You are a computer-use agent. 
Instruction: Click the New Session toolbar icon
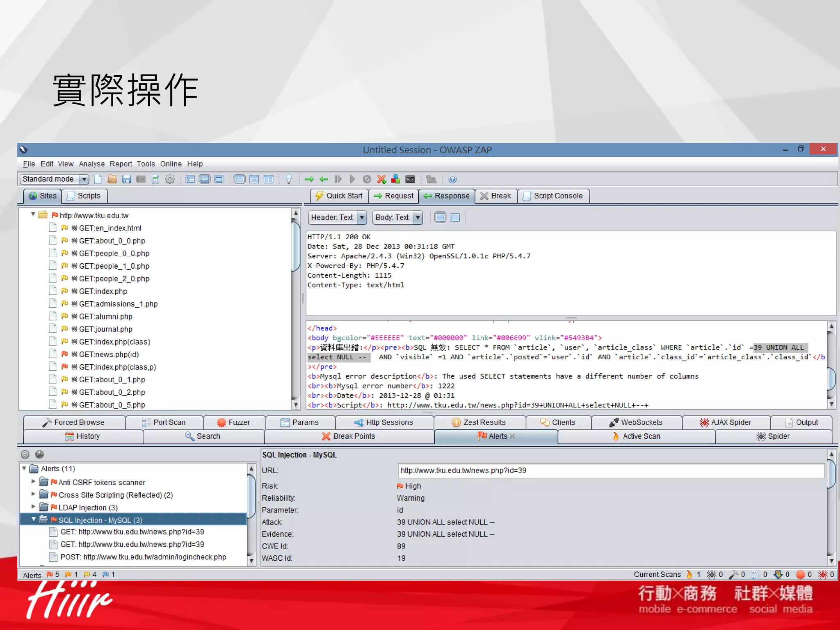[x=98, y=179]
